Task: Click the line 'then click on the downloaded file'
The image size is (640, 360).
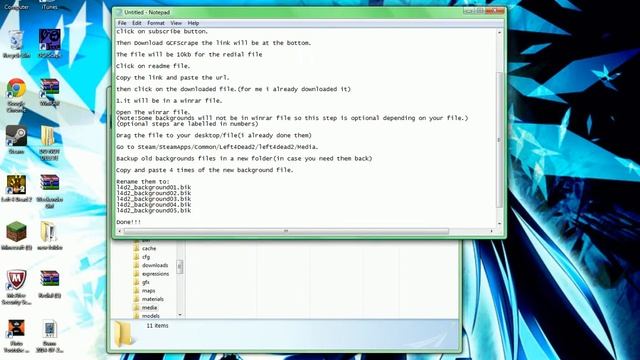Action: tap(233, 89)
